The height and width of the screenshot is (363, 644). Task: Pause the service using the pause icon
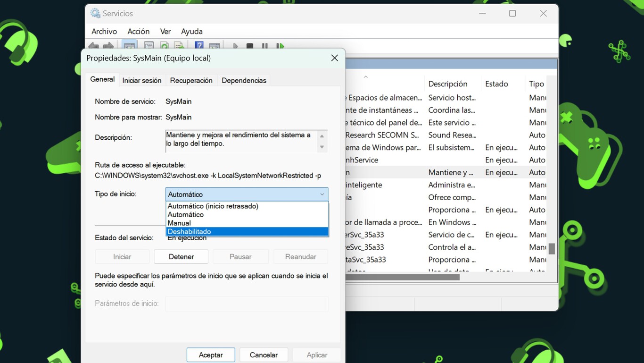[264, 45]
